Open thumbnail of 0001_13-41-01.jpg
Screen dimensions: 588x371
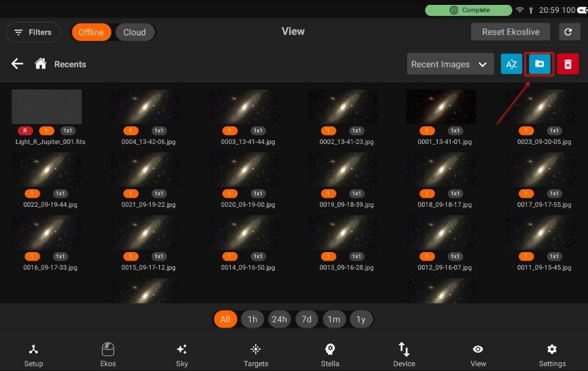pos(441,106)
